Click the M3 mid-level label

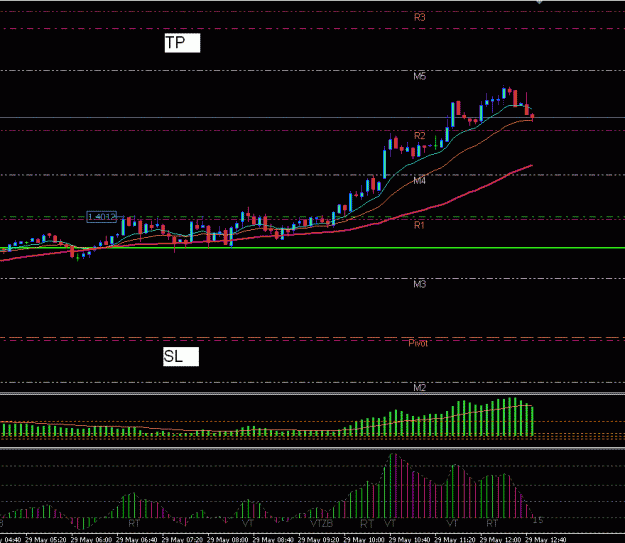(x=420, y=284)
